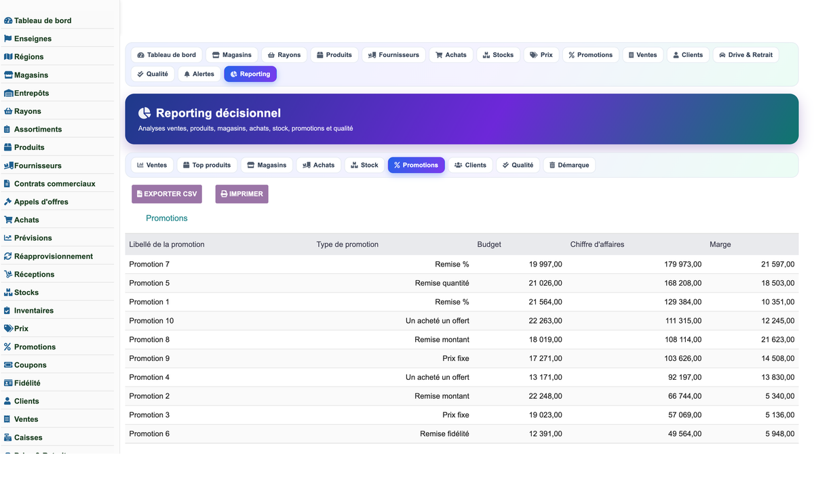Click the pie chart icon in Reporting décisionnel header

[144, 113]
